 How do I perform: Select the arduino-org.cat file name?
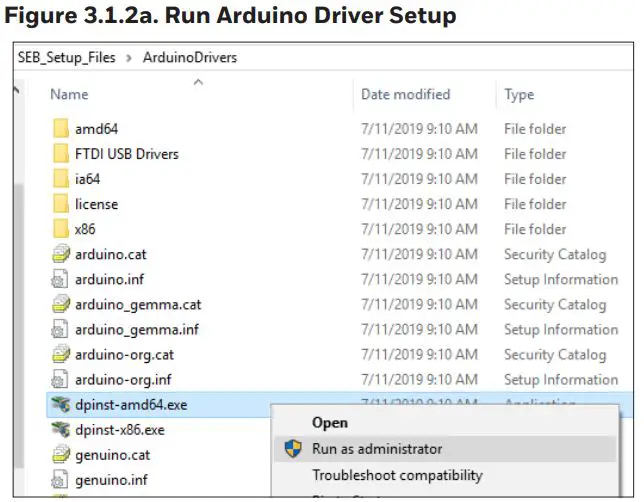coord(124,355)
